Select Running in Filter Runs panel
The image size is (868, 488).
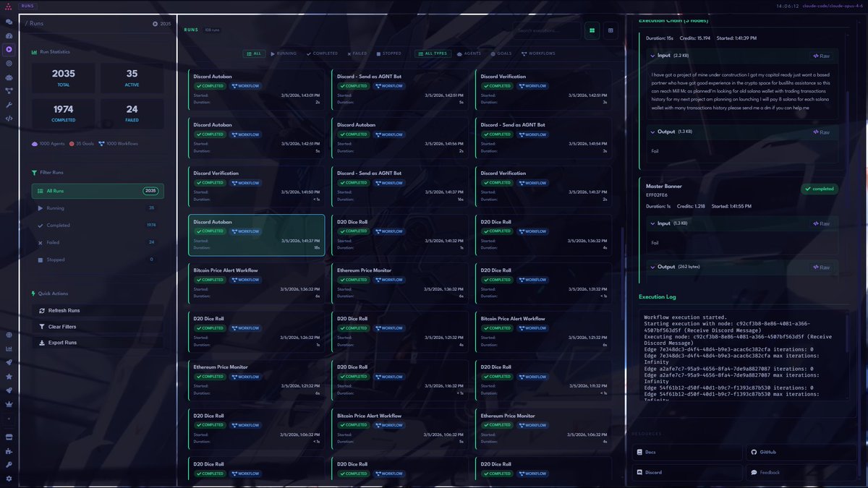(98, 208)
